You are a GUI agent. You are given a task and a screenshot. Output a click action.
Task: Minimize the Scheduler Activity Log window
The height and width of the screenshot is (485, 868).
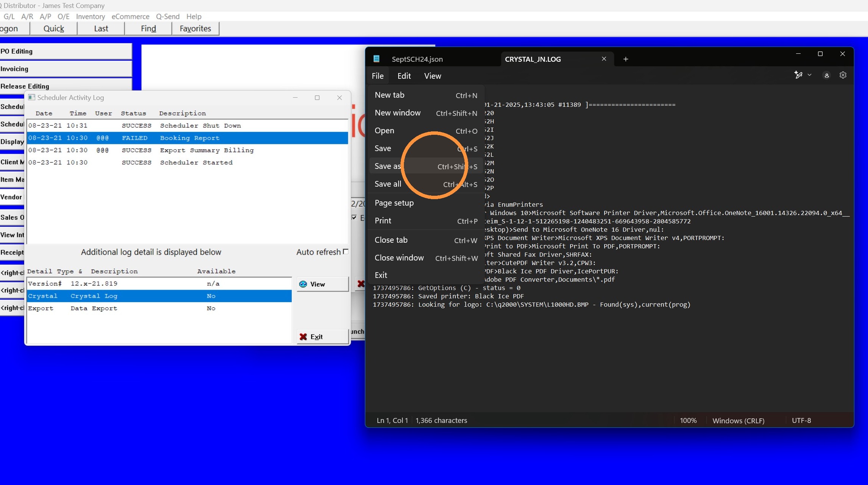tap(295, 97)
